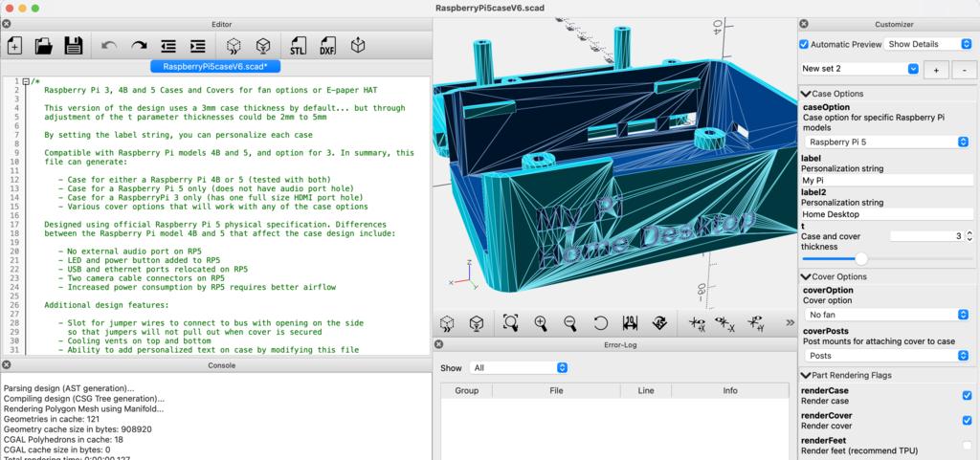Undo the last edit
980x460 pixels.
pos(109,46)
